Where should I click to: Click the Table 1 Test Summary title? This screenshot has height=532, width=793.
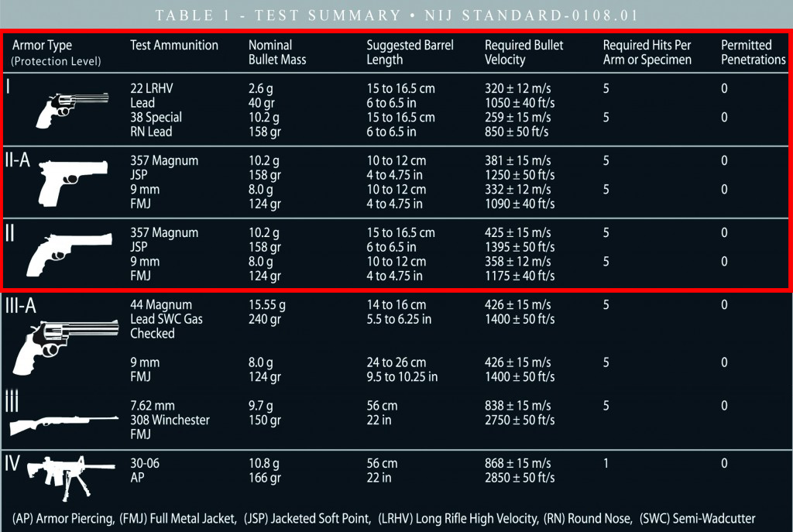pyautogui.click(x=396, y=15)
